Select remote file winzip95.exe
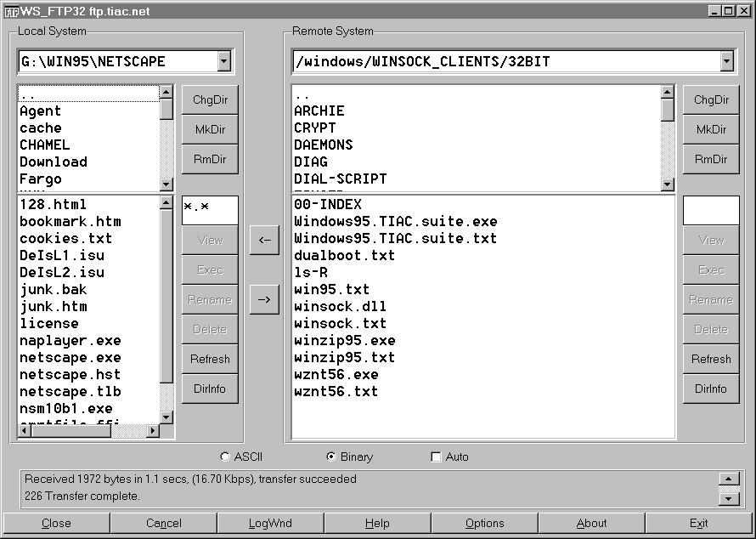Image resolution: width=756 pixels, height=539 pixels. 483,341
